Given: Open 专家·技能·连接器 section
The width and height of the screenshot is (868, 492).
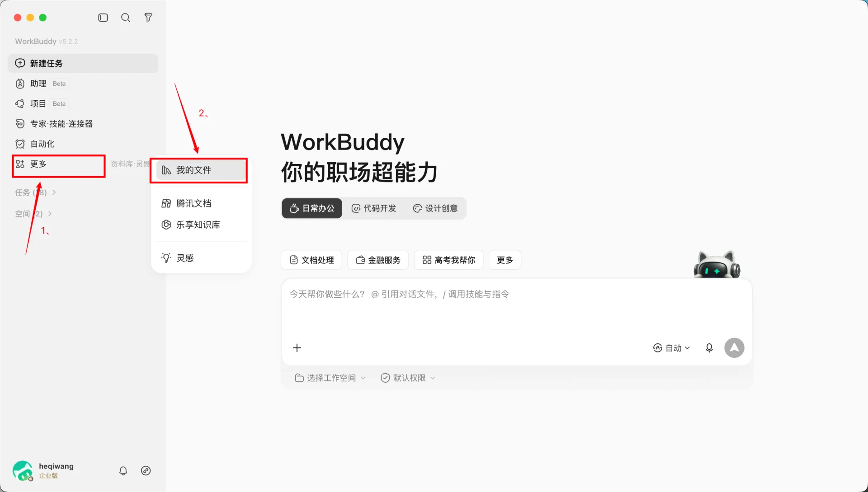Looking at the screenshot, I should pos(83,124).
